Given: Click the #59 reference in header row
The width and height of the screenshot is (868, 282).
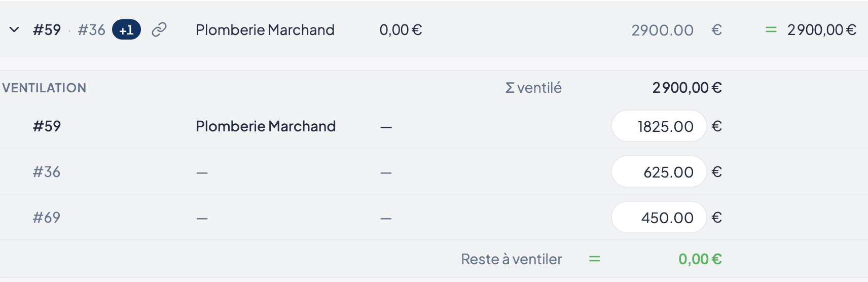Looking at the screenshot, I should pos(47,29).
